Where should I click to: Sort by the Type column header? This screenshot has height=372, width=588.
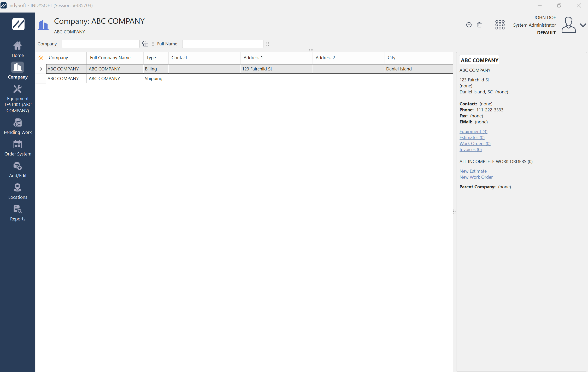tap(156, 58)
